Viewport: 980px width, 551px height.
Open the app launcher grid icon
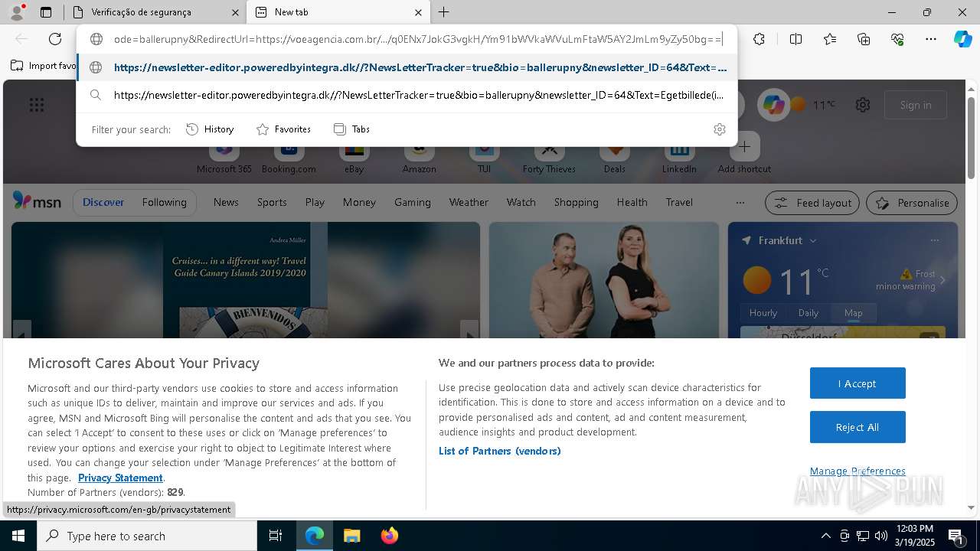36,105
